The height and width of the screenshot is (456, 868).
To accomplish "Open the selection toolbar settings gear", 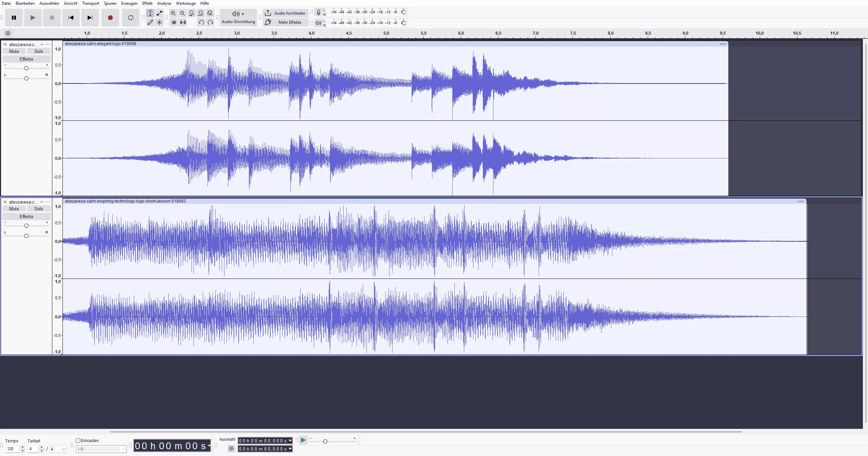I will pyautogui.click(x=231, y=449).
